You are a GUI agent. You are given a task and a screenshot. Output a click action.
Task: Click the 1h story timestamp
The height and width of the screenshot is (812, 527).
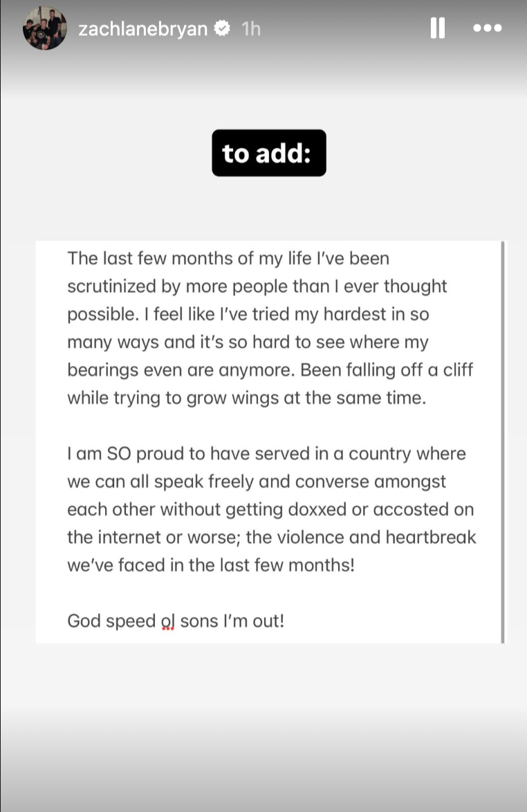pyautogui.click(x=250, y=29)
